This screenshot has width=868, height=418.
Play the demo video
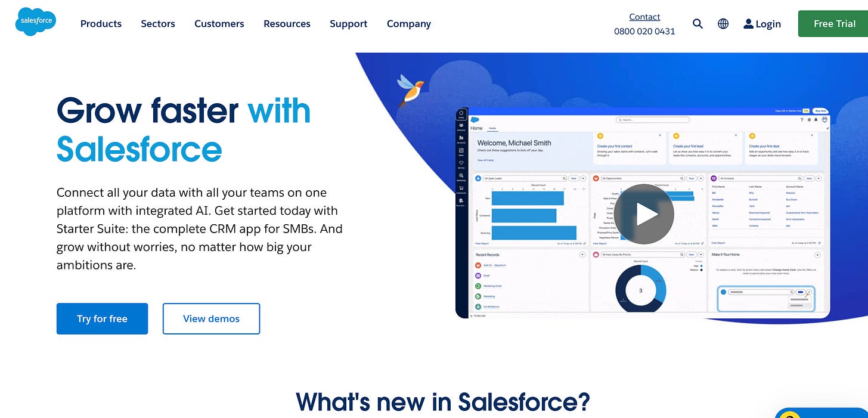point(644,214)
